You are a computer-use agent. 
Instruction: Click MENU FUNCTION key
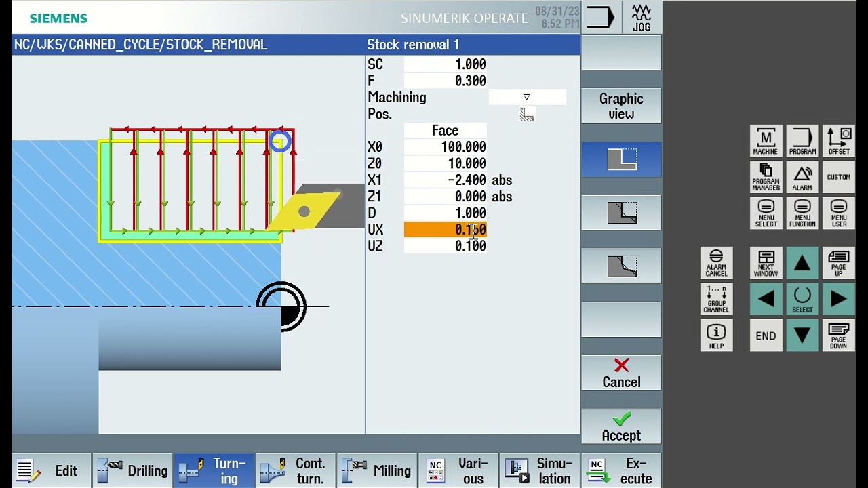[802, 213]
